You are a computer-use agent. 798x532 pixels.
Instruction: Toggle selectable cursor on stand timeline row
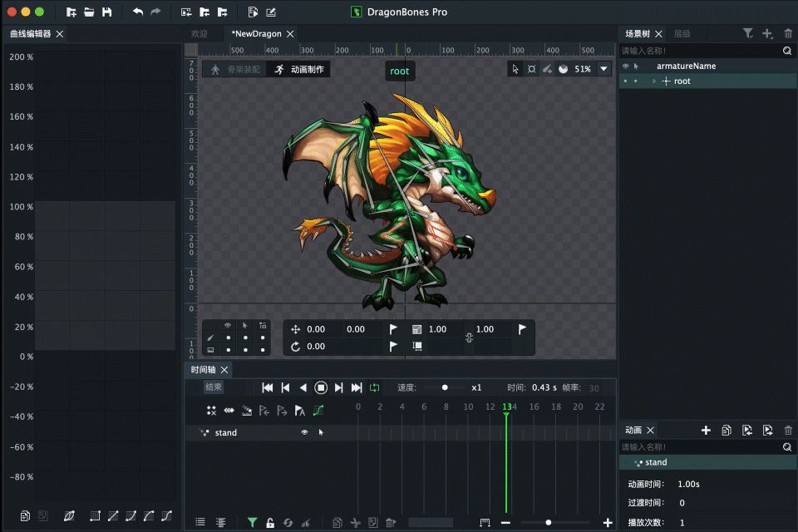click(x=321, y=432)
